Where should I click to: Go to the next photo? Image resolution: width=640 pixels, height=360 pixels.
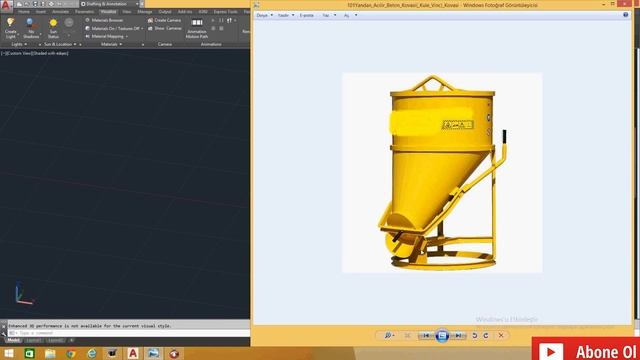tap(458, 336)
